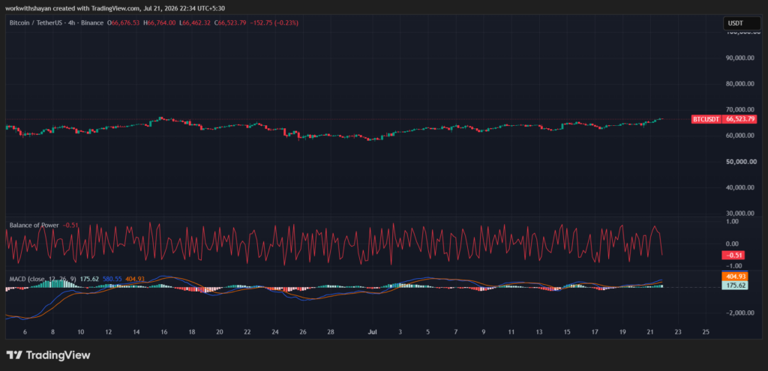Click date 25 on the time axis
768x371 pixels.
tap(706, 332)
